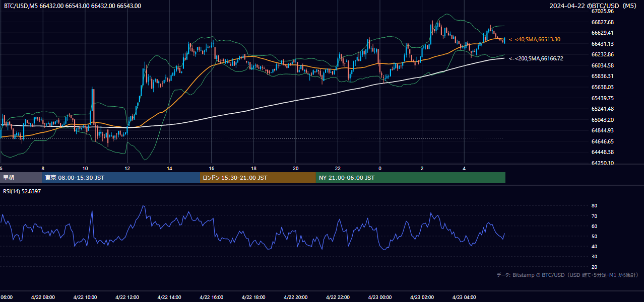
Task: Click price axis value 65638.03
Action: pyautogui.click(x=603, y=87)
